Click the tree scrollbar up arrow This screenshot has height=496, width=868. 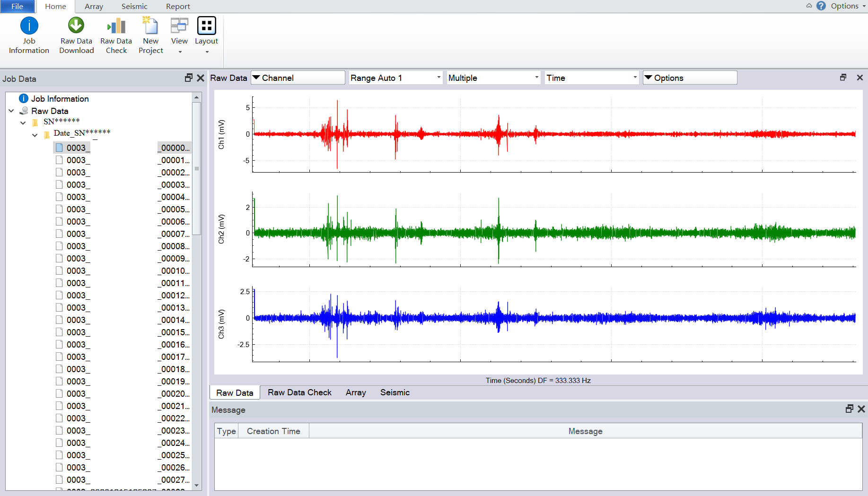197,97
